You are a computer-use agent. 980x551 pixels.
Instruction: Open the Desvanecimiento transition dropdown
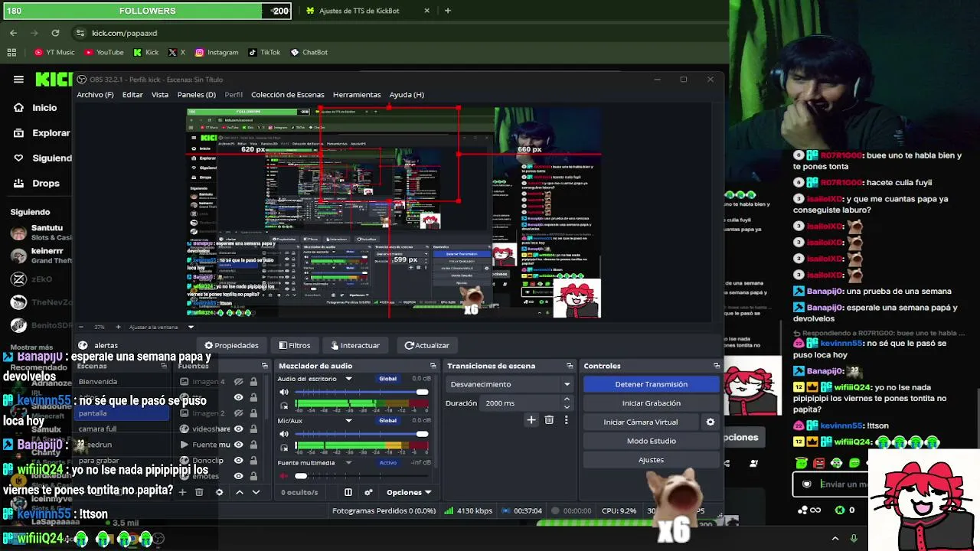click(x=510, y=384)
